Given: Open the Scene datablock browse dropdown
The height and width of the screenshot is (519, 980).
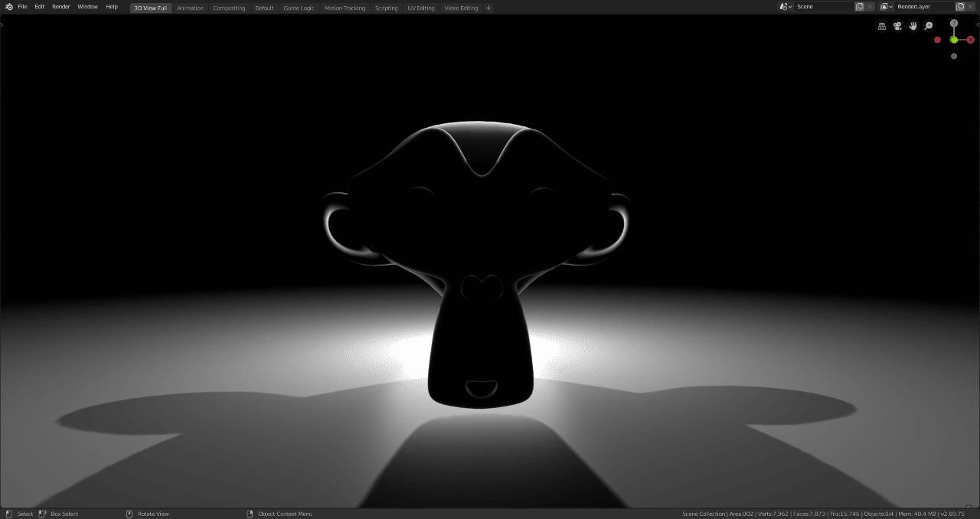Looking at the screenshot, I should point(785,6).
